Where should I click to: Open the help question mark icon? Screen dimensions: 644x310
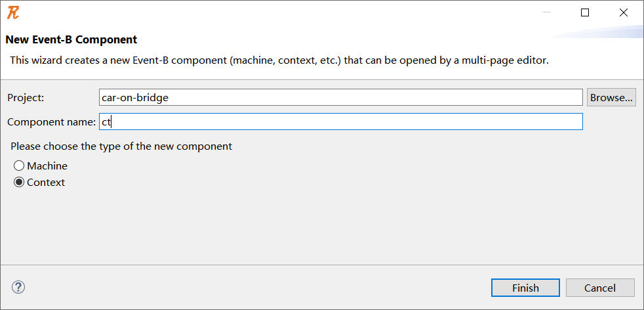coord(18,287)
